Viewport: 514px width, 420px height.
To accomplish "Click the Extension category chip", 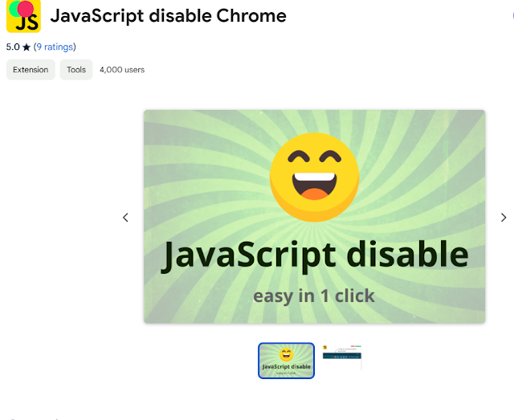I will [x=31, y=70].
